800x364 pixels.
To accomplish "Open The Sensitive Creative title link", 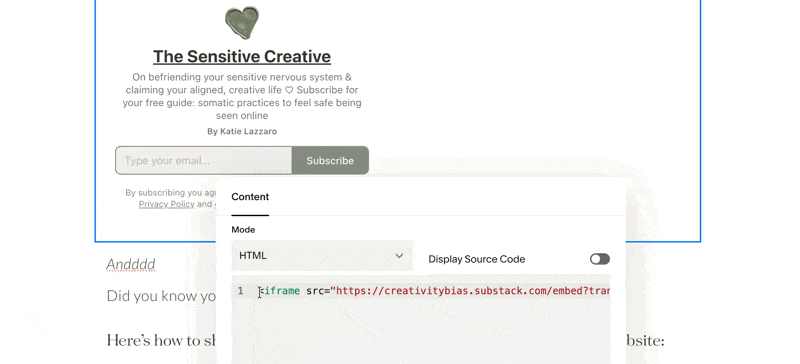I will [242, 56].
